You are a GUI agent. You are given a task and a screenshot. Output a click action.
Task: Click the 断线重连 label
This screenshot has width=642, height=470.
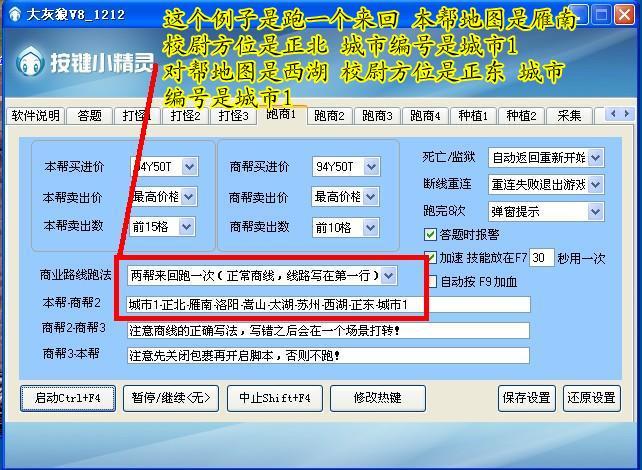448,184
